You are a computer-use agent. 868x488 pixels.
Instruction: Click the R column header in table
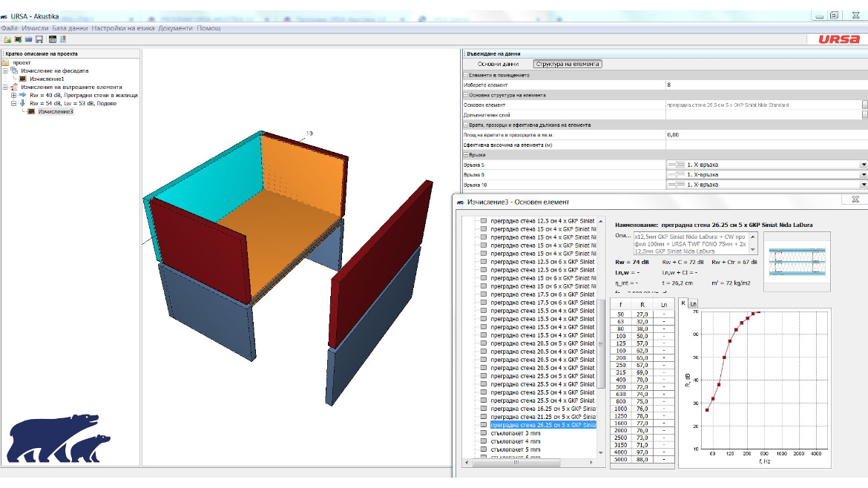(x=642, y=305)
